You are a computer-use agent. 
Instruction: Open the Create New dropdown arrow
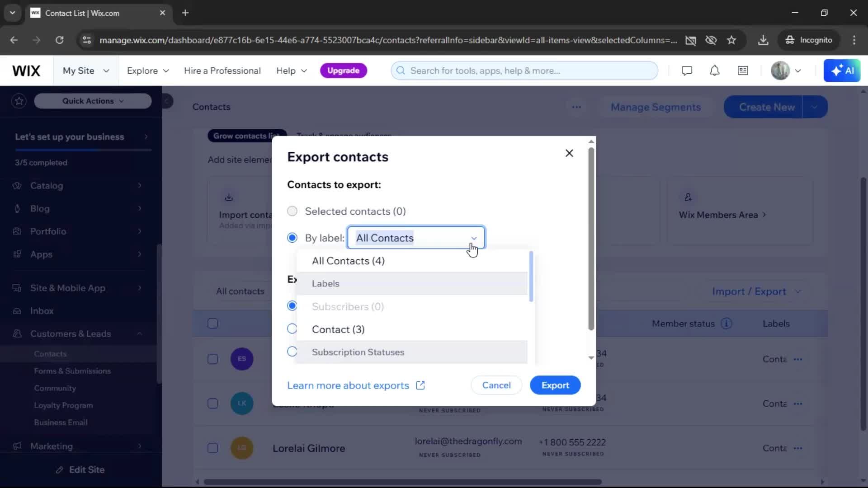pyautogui.click(x=815, y=107)
